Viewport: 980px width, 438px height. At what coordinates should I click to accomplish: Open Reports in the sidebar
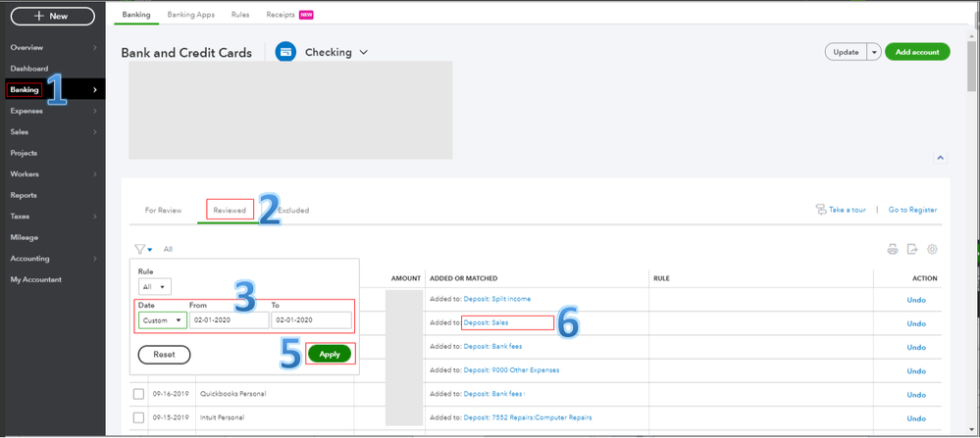tap(24, 195)
